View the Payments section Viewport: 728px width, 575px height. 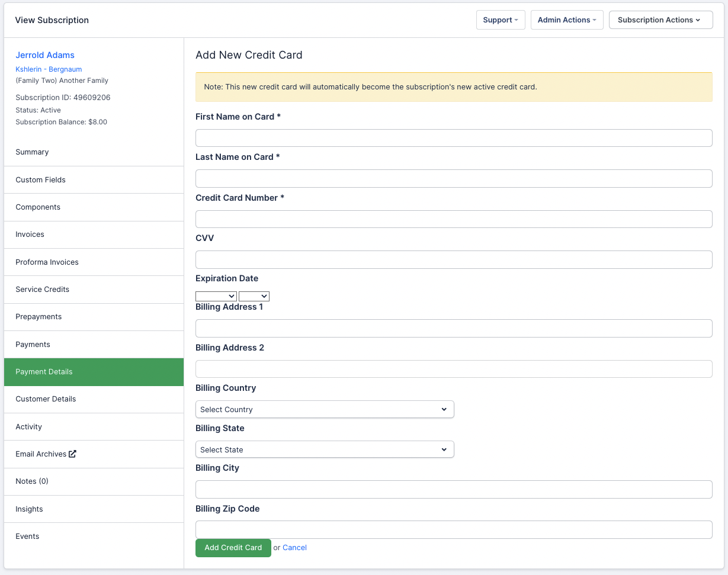(33, 344)
